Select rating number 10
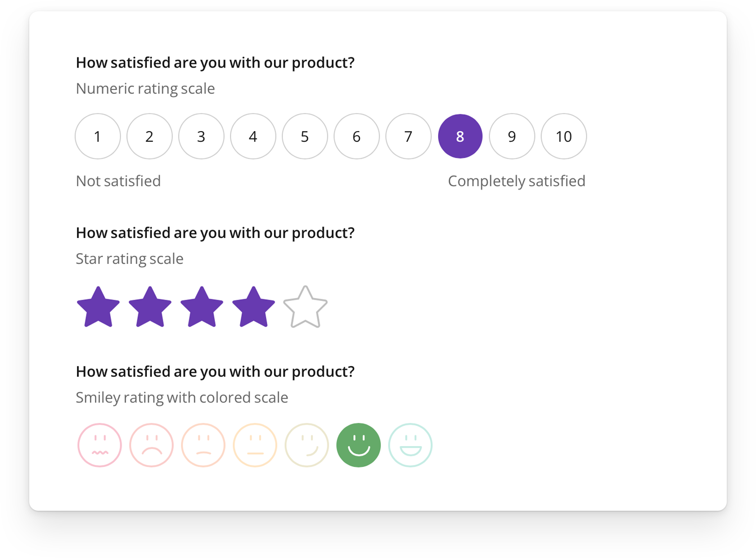The height and width of the screenshot is (558, 756). click(564, 136)
